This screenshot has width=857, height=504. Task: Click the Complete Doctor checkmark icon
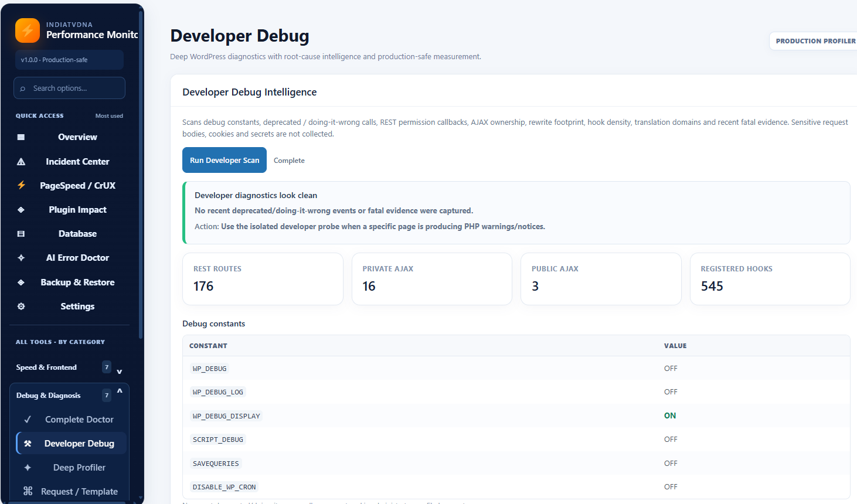(28, 420)
